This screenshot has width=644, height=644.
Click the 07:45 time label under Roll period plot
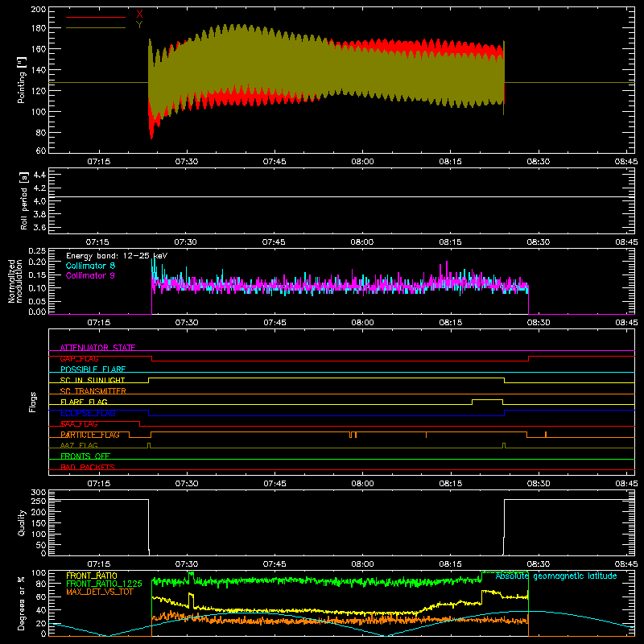(x=274, y=242)
